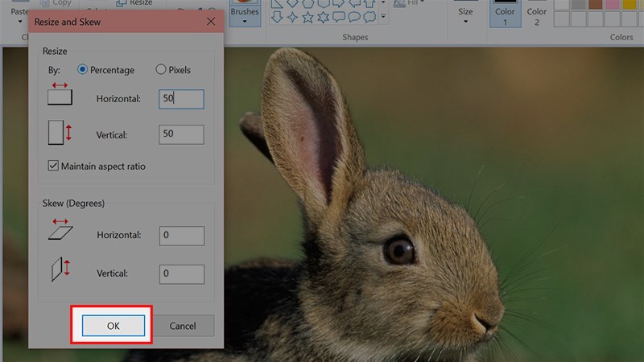Click the Cancel button
Screen dimensions: 644x362
point(183,326)
